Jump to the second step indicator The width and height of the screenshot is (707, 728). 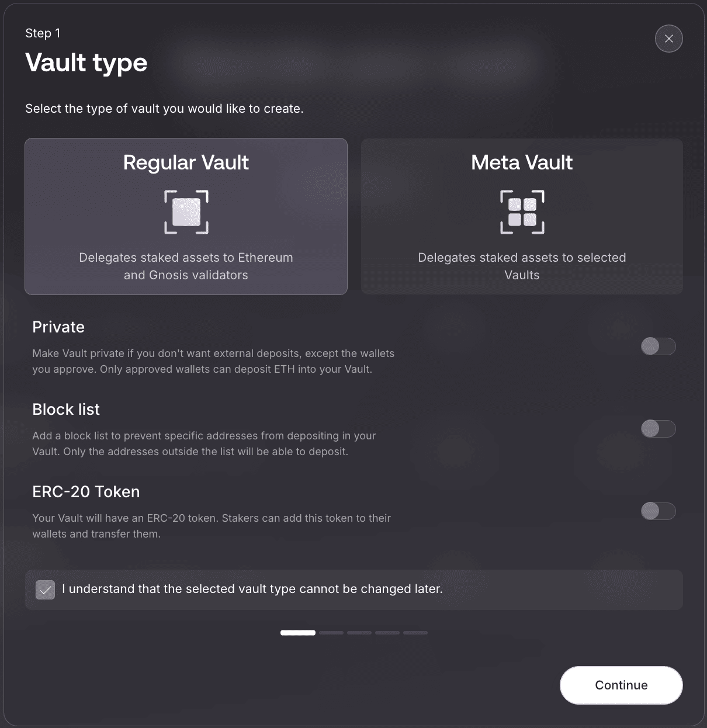pos(331,633)
